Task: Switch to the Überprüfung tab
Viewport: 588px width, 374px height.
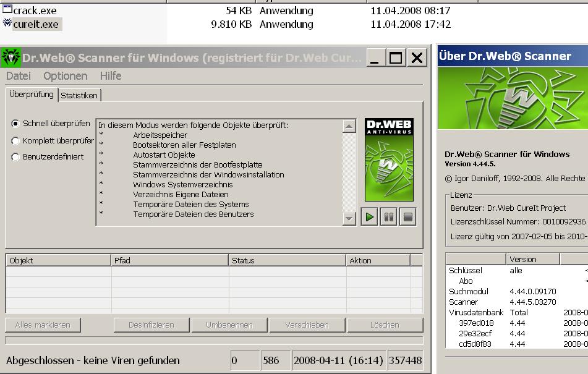Action: pos(32,95)
